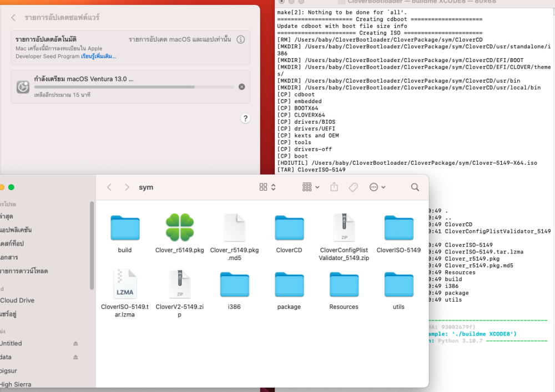Select Clover_r5149.pkg.md5 file
This screenshot has width=555, height=392.
pyautogui.click(x=234, y=228)
